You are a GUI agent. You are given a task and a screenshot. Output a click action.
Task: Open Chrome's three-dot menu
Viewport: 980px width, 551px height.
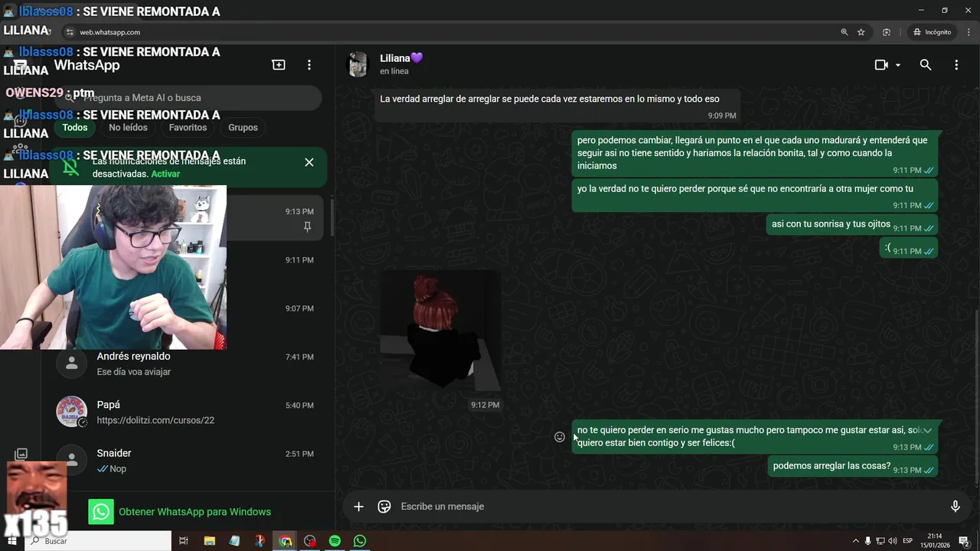[967, 32]
